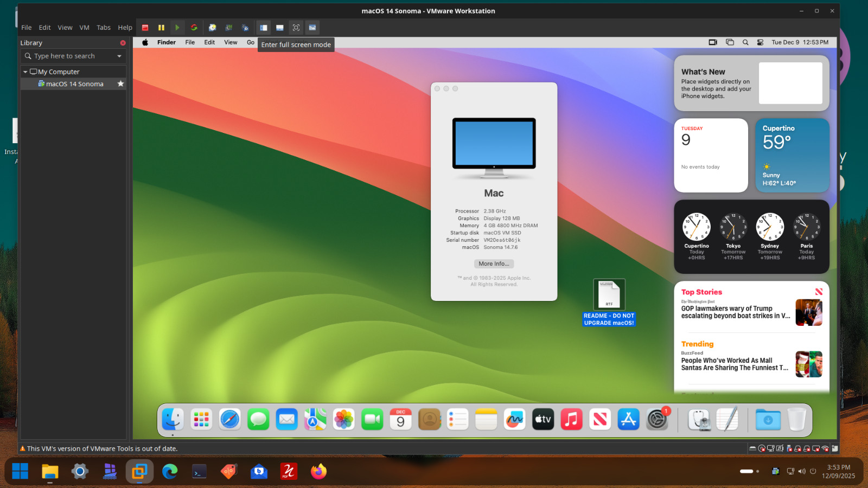Click the hard disk status icon
Image resolution: width=868 pixels, height=488 pixels.
[x=752, y=449]
